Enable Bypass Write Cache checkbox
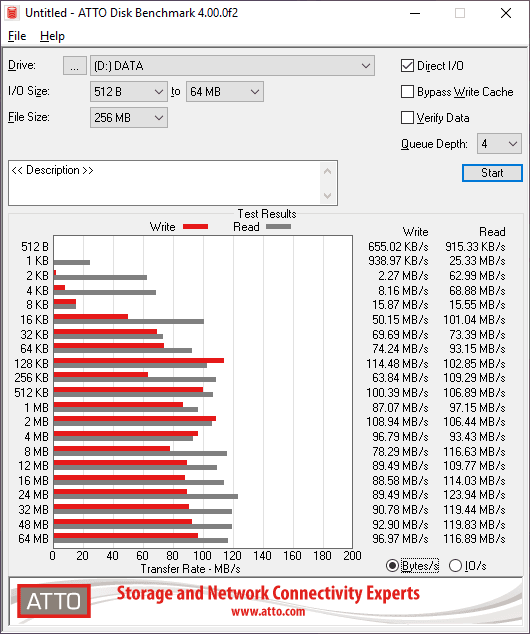The height and width of the screenshot is (634, 530). pos(407,92)
